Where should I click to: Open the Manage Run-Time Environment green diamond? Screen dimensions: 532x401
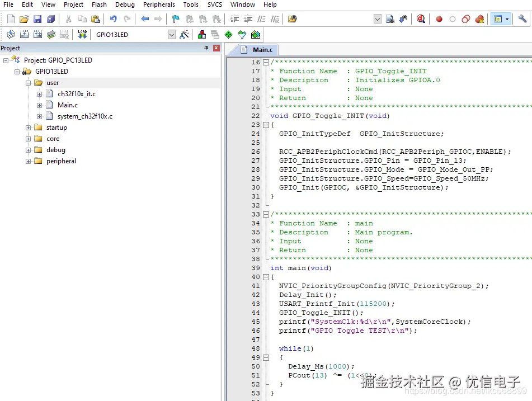click(x=229, y=34)
